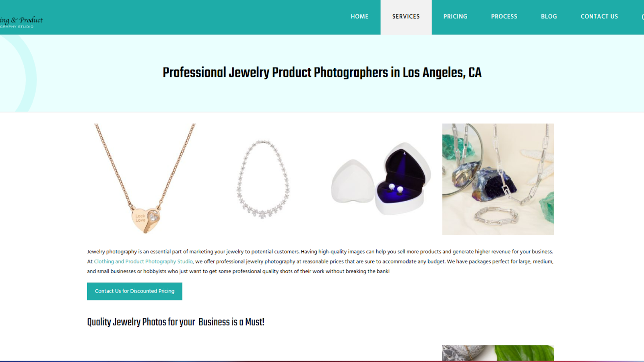Viewport: 644px width, 362px height.
Task: Click the Lock Love heart pendant
Action: pyautogui.click(x=145, y=219)
